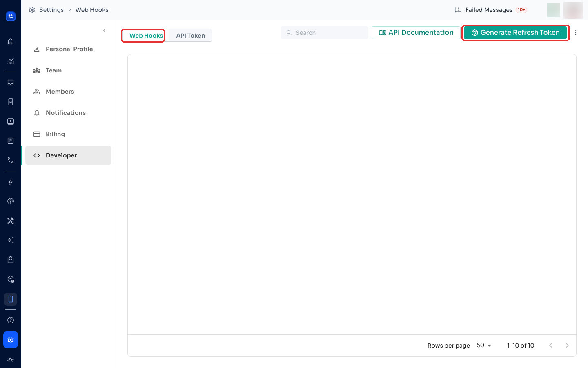Click the Web Hooks breadcrumb text

(x=92, y=10)
